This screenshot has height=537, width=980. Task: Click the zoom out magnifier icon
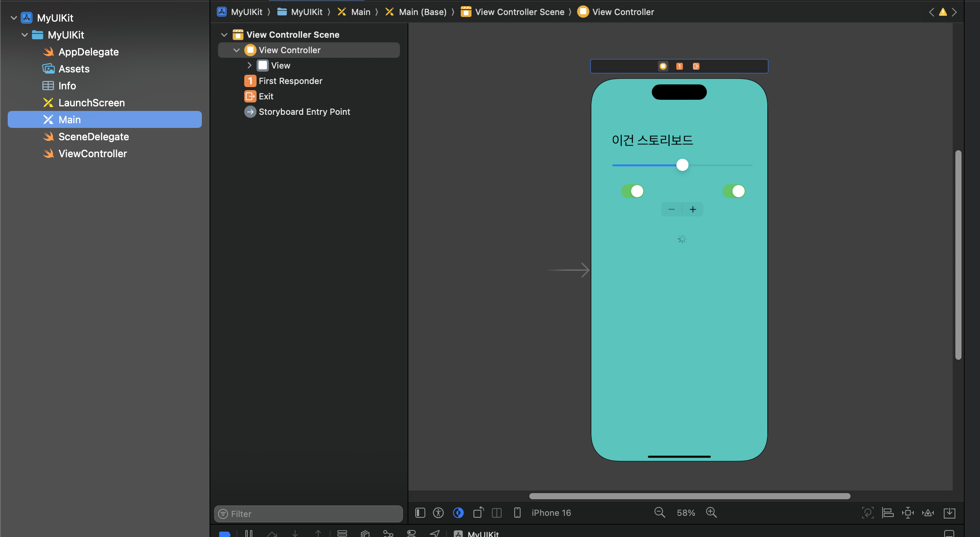[x=659, y=512]
